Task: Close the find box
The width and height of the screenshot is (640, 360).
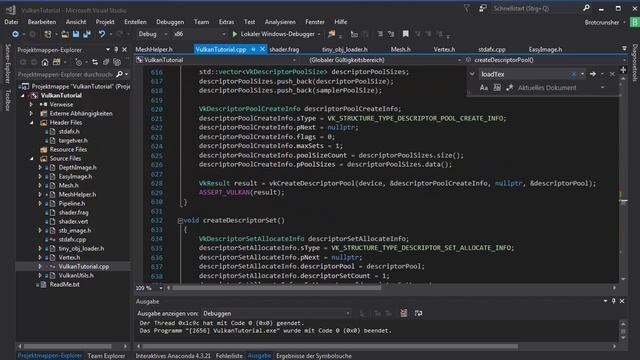Action: pyautogui.click(x=612, y=74)
